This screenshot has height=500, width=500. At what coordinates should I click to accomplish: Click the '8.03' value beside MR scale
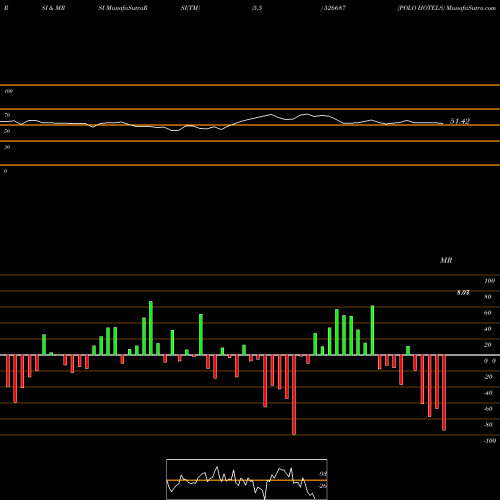click(463, 293)
